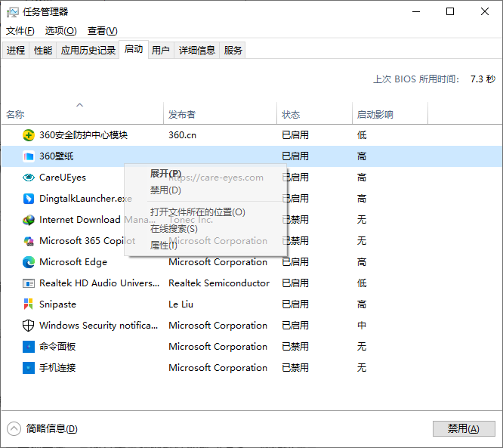Select the CareUEyes row name
This screenshot has height=448, width=503.
(x=63, y=178)
